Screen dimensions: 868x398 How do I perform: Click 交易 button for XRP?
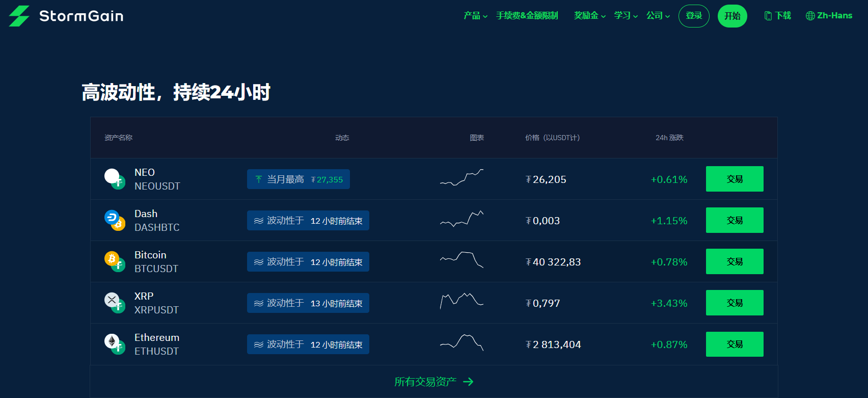pos(735,303)
